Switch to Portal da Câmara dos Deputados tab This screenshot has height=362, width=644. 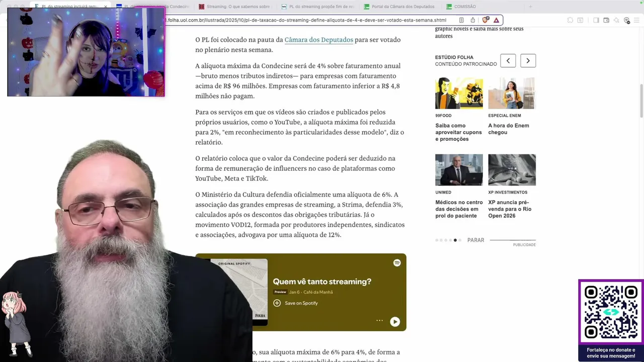point(399,7)
